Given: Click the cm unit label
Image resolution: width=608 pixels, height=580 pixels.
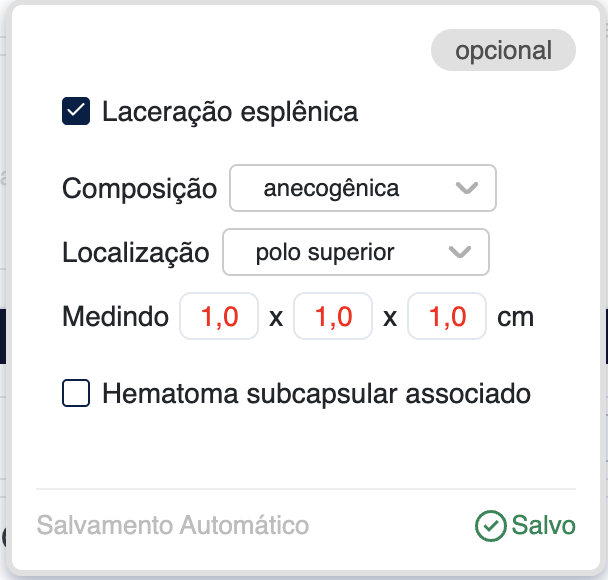Looking at the screenshot, I should click(x=516, y=318).
